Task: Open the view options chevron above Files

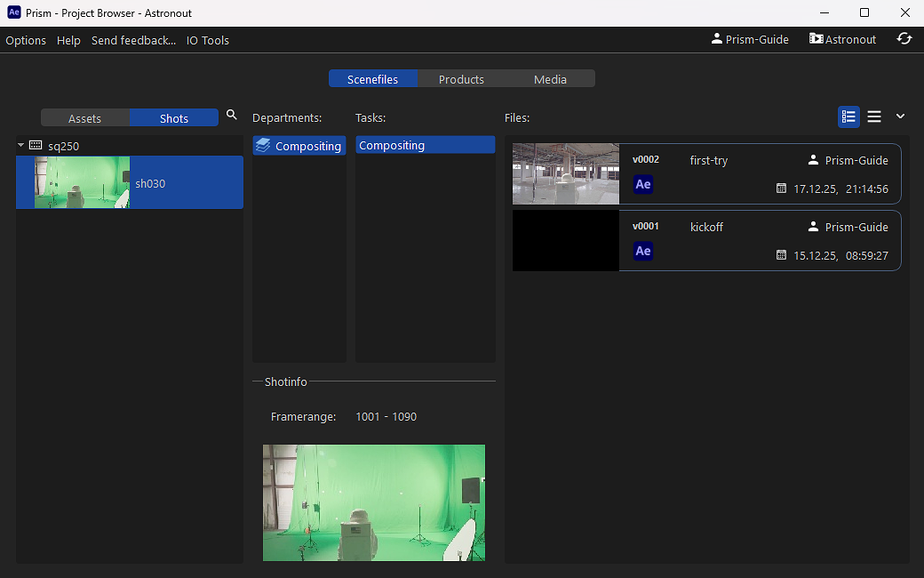Action: (900, 116)
